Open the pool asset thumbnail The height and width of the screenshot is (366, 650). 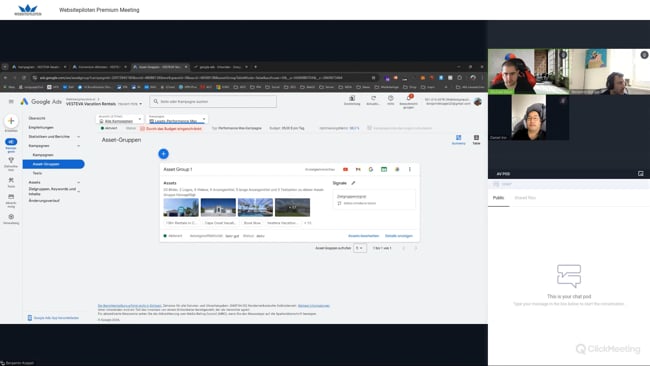point(255,207)
